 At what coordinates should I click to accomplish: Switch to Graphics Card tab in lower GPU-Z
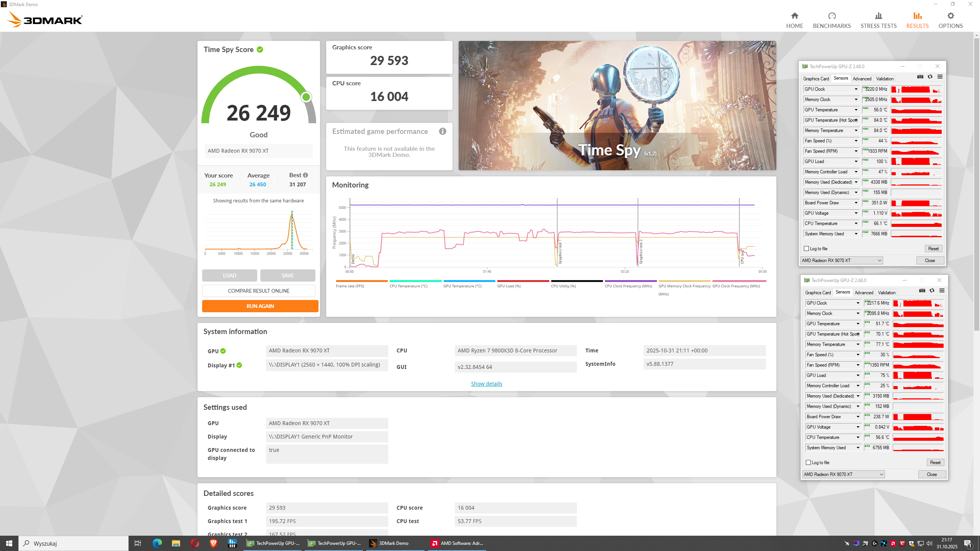[818, 293]
